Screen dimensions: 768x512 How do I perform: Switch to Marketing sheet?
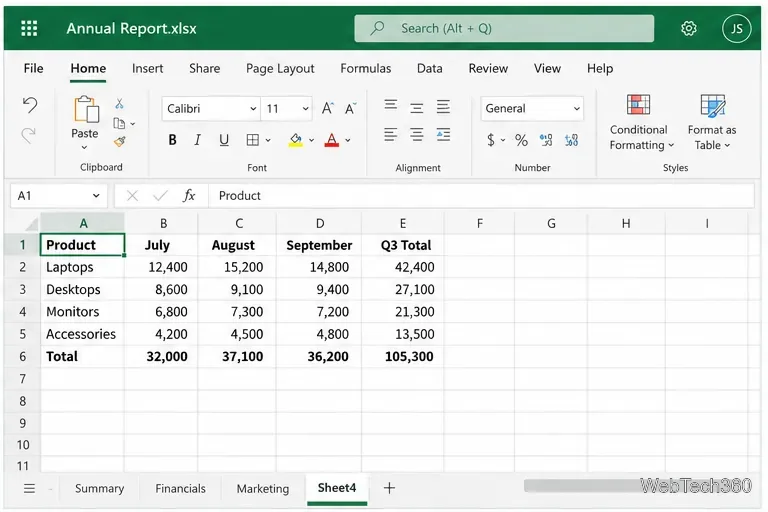tap(263, 488)
